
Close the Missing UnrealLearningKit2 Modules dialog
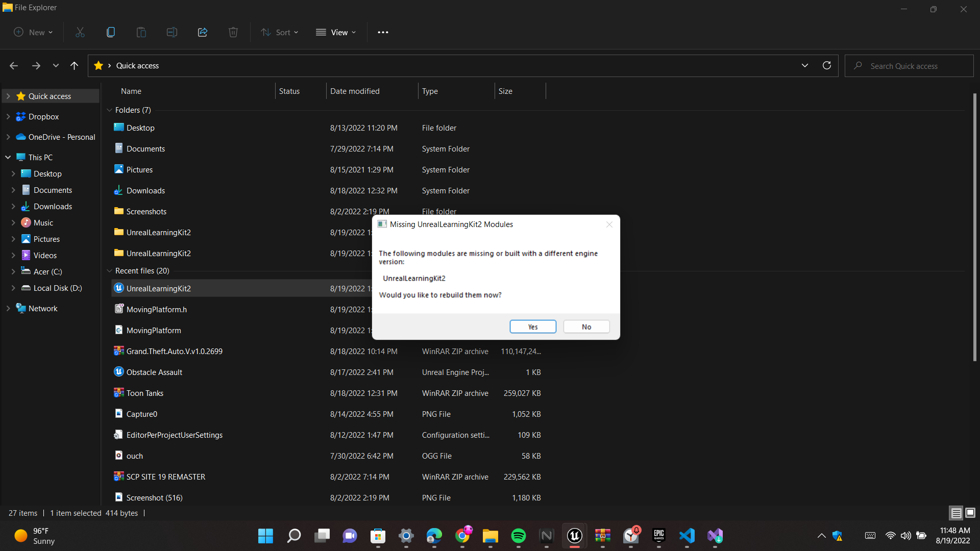click(609, 224)
